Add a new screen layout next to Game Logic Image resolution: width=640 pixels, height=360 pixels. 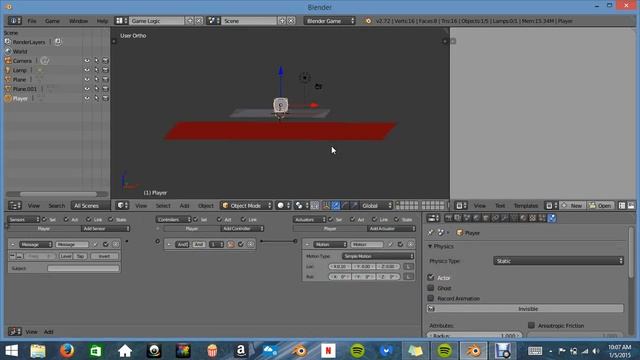click(x=190, y=20)
